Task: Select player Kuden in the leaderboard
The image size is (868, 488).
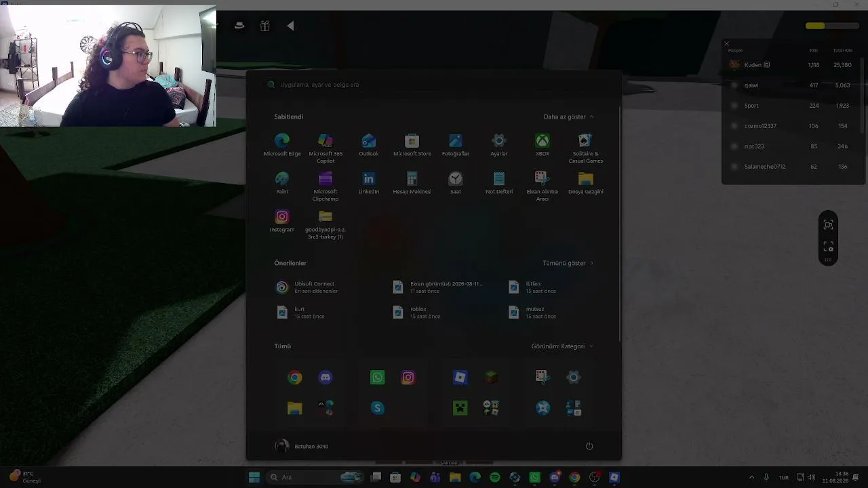Action: [793, 65]
